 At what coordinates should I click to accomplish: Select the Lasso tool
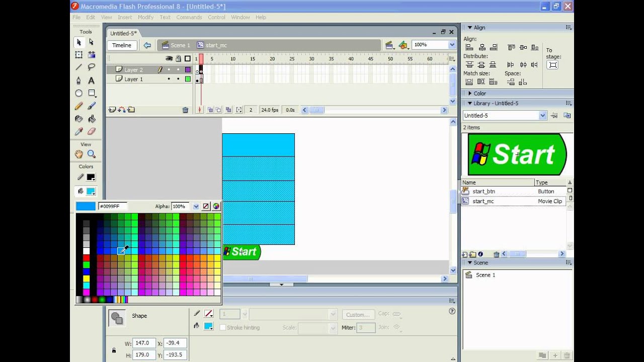92,67
